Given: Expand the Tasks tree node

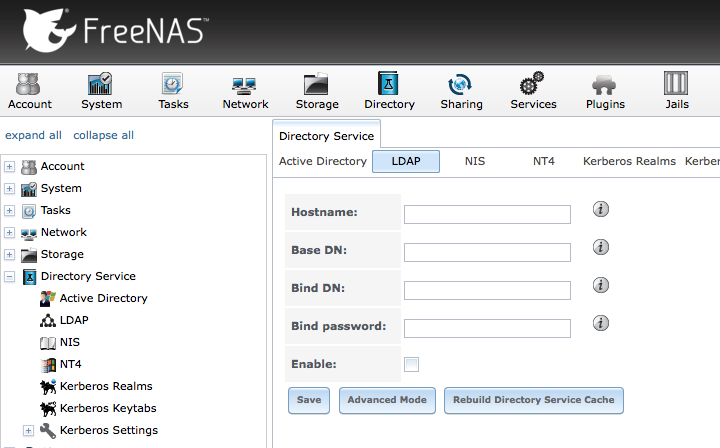Looking at the screenshot, I should pos(10,211).
